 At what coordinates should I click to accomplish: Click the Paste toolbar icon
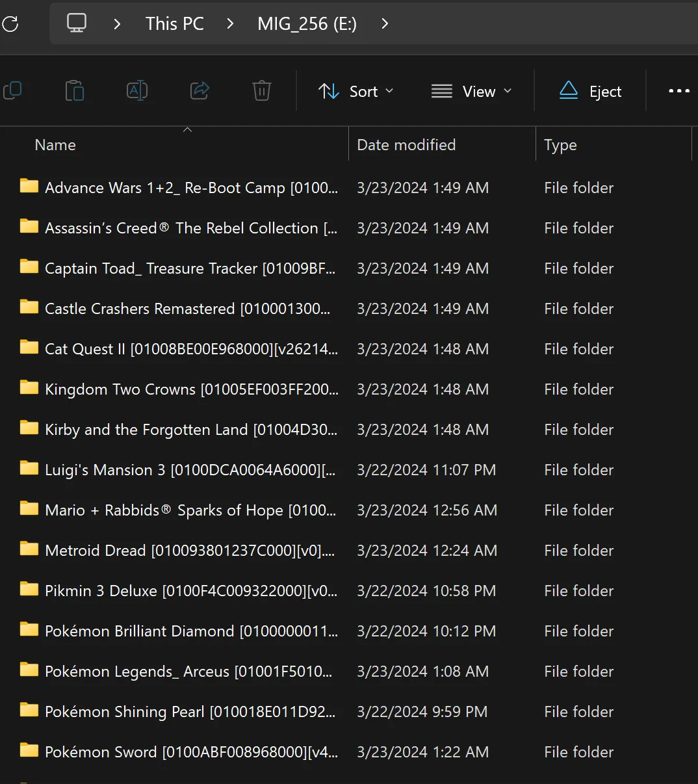75,90
